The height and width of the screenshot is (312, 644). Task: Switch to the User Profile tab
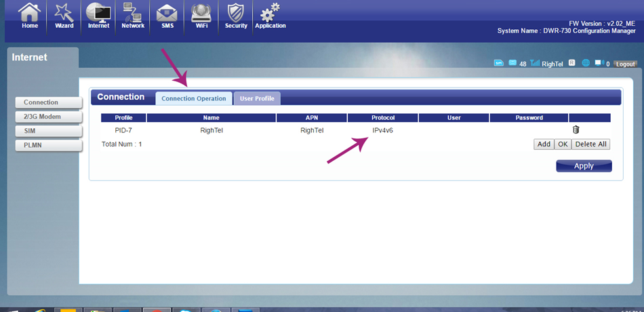click(x=257, y=98)
